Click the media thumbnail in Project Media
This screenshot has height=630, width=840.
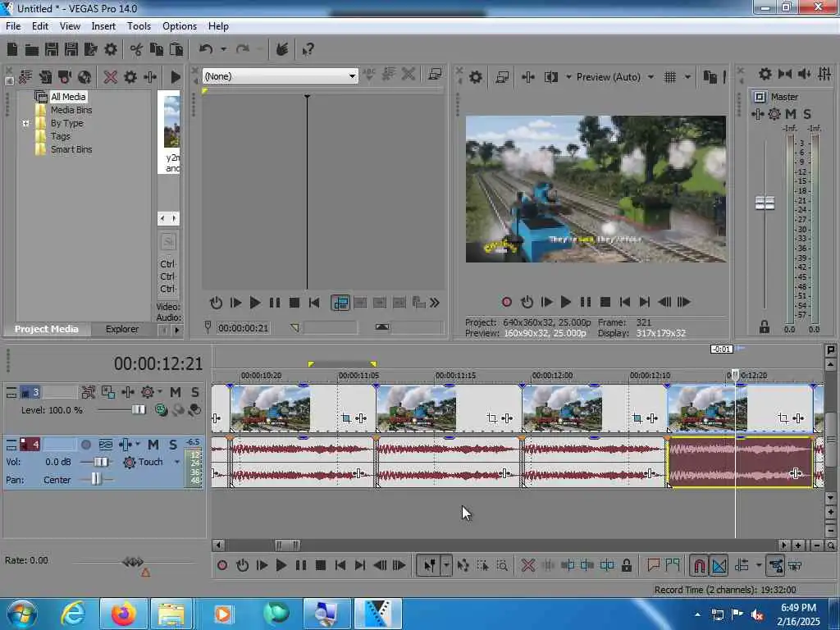[172, 122]
